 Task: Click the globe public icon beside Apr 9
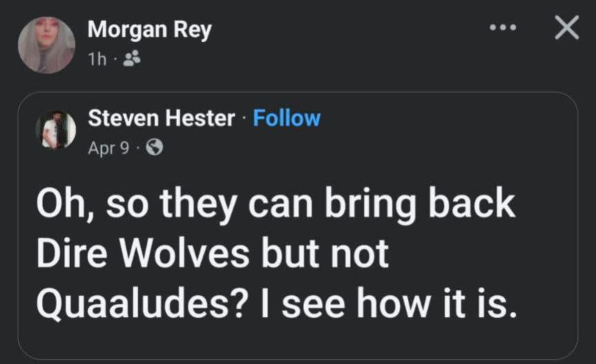point(155,147)
